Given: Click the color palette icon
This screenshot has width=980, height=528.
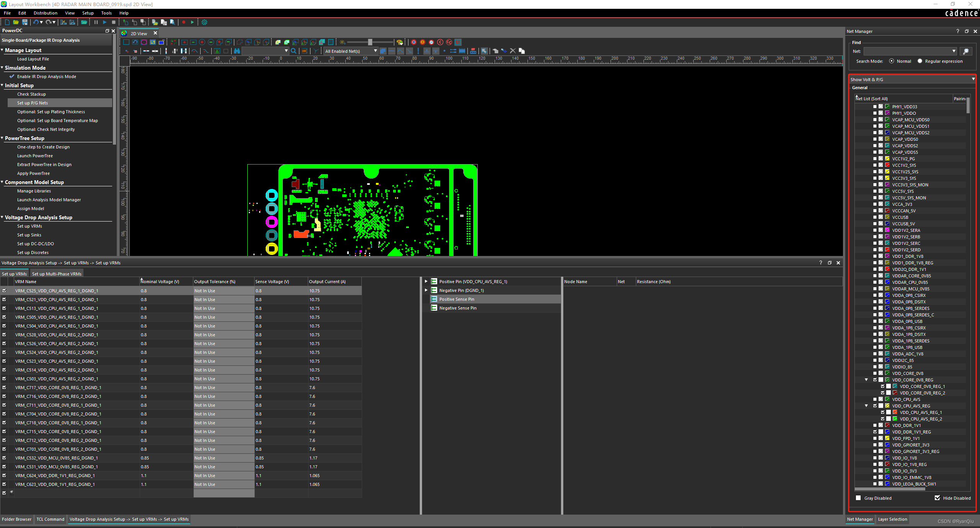Looking at the screenshot, I should click(400, 42).
